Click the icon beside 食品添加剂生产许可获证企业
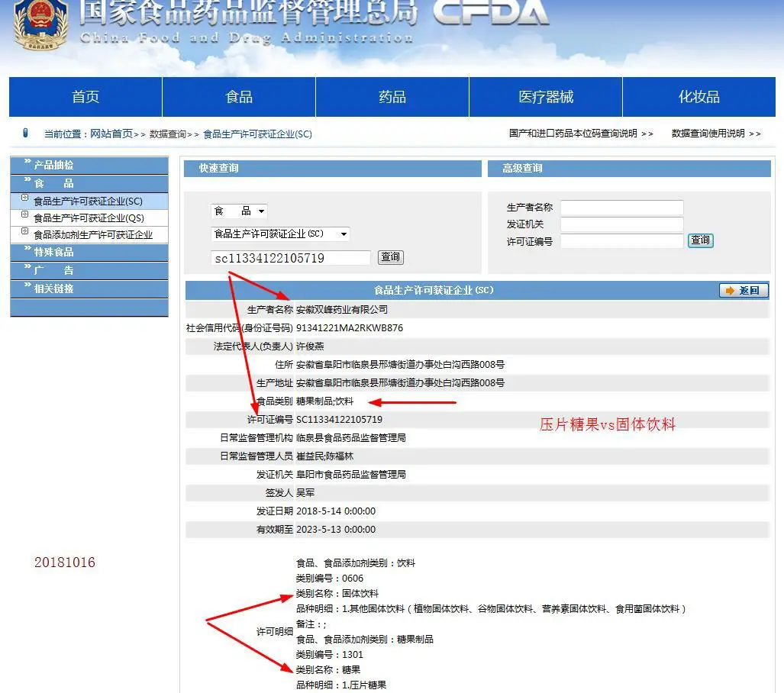This screenshot has width=784, height=693. coord(24,231)
